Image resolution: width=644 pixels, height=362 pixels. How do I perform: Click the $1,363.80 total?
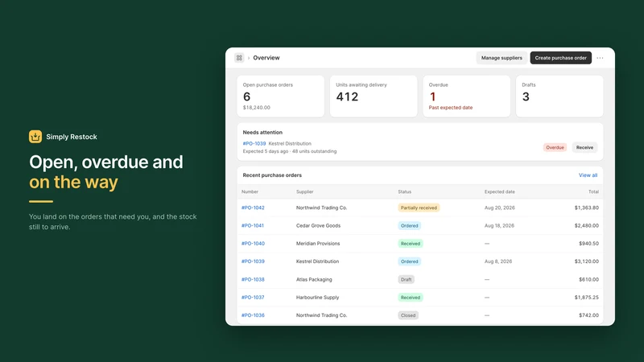pos(587,208)
